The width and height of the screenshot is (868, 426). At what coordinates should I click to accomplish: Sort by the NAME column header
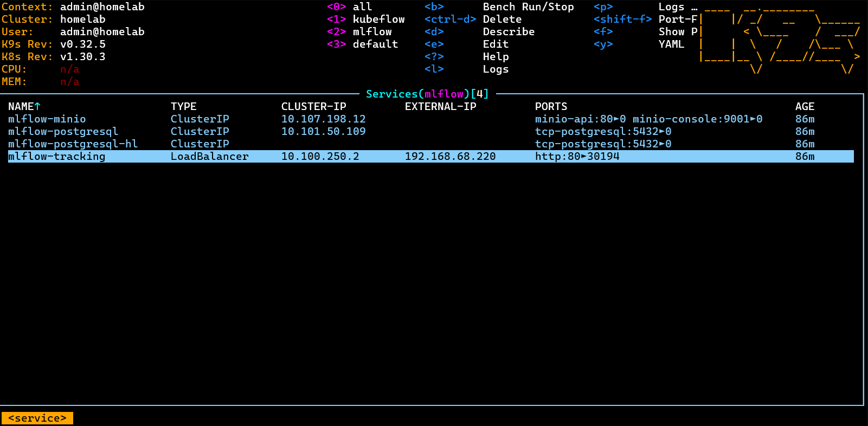pyautogui.click(x=24, y=106)
